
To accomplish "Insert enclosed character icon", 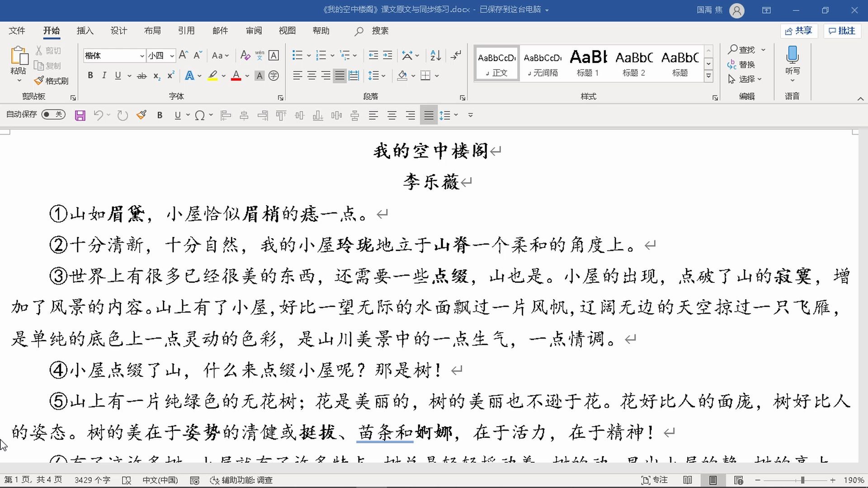I will click(274, 75).
